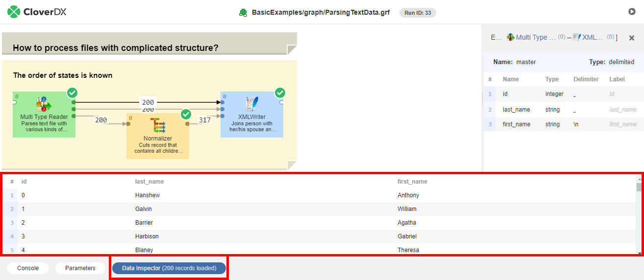Screen dimensions: 644x280
Task: Click the CloverDX logo
Action: tap(37, 12)
